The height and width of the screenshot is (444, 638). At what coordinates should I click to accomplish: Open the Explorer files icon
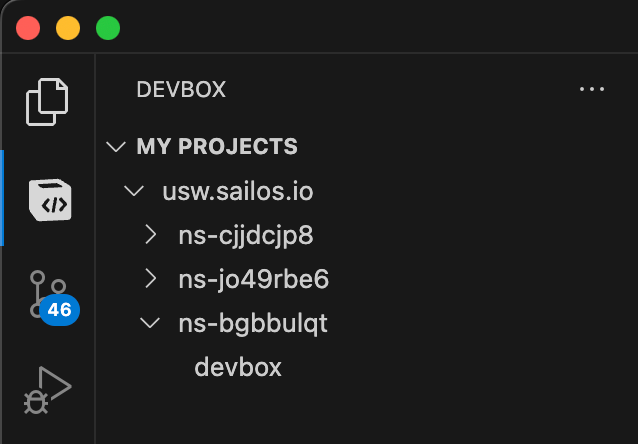tap(47, 102)
